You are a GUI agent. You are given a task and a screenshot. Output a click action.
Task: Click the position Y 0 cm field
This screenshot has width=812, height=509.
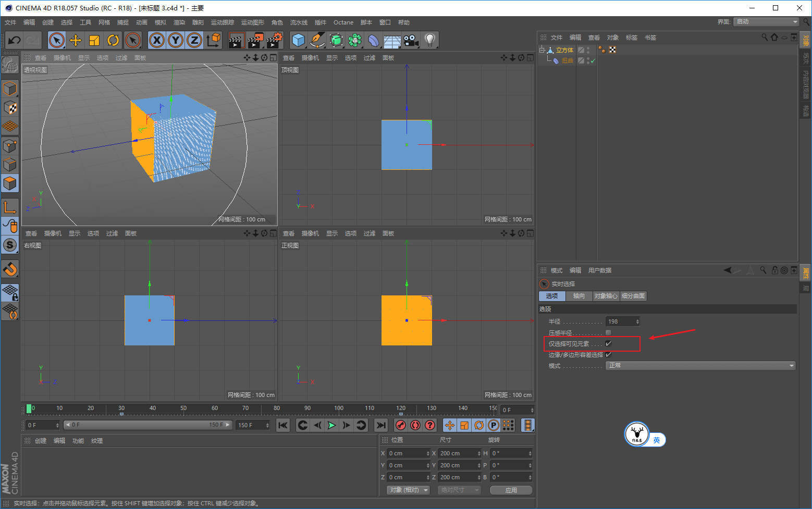[x=409, y=465]
